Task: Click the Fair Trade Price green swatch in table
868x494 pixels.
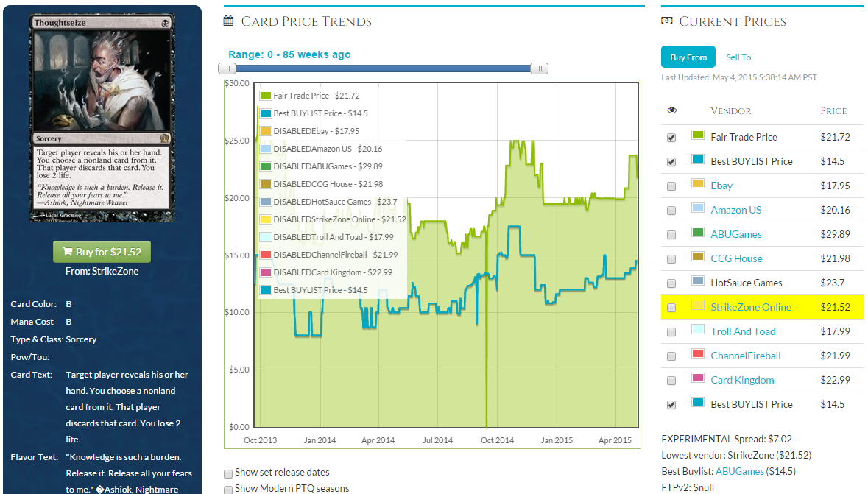Action: [697, 135]
